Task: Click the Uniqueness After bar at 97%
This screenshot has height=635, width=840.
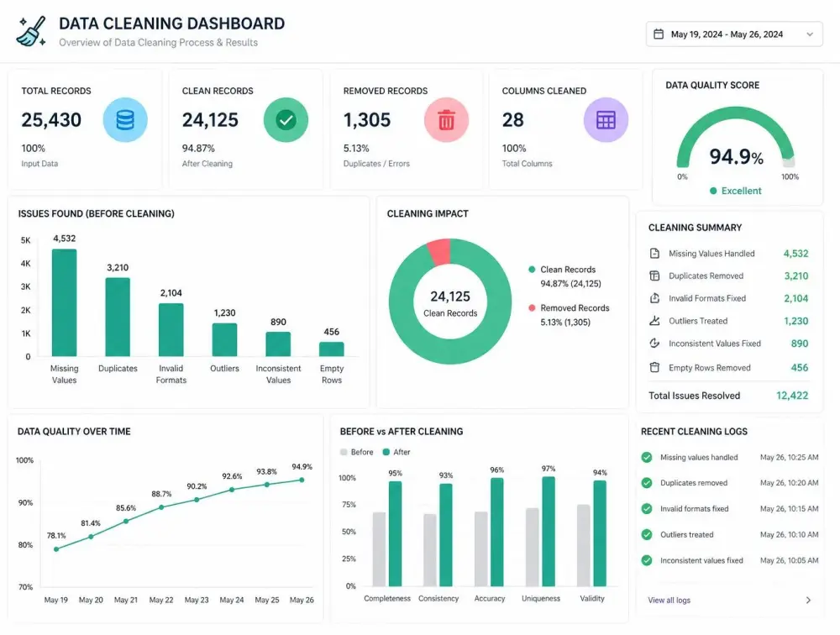Action: click(549, 532)
